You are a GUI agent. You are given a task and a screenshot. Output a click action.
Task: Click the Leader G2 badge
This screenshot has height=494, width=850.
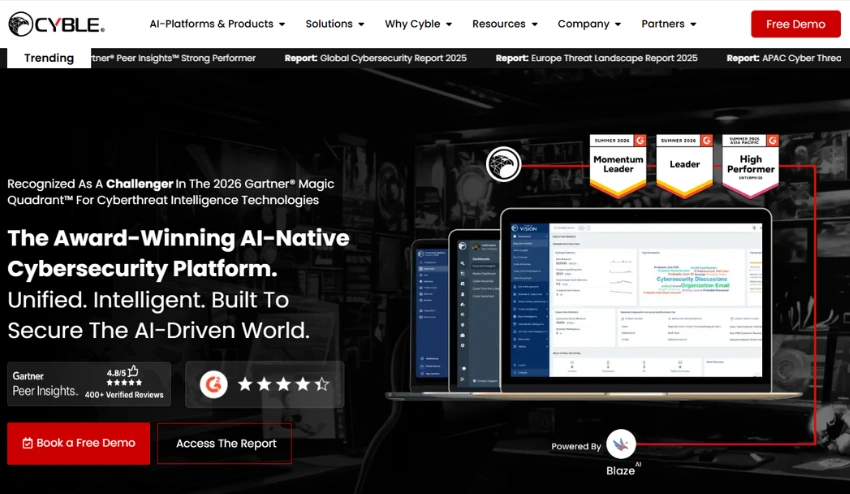684,165
